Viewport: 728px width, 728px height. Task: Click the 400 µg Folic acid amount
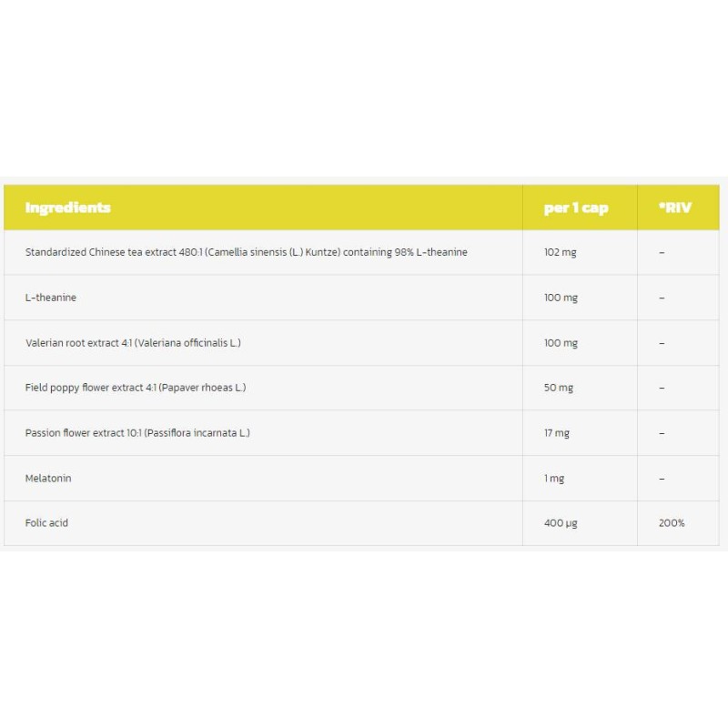(561, 523)
